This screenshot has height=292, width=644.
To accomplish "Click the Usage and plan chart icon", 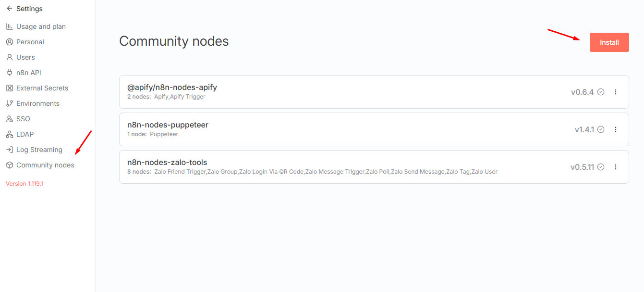I will pyautogui.click(x=9, y=26).
